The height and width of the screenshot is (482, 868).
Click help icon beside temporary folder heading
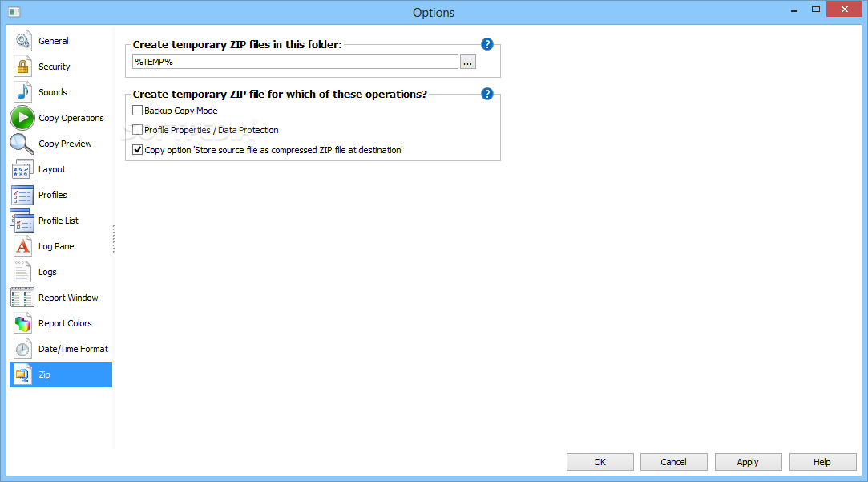(x=486, y=45)
